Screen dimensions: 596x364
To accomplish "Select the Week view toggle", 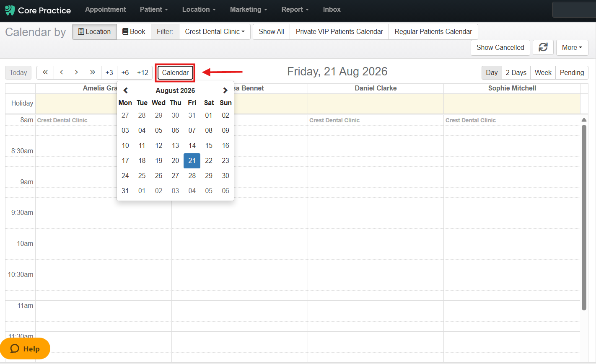I will [543, 72].
